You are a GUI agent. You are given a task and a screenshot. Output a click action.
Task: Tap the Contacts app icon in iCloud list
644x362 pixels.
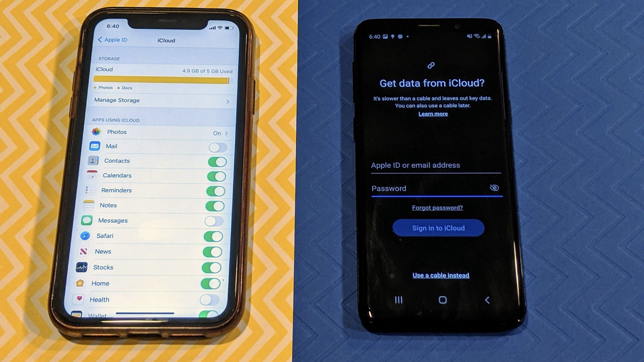pyautogui.click(x=93, y=160)
